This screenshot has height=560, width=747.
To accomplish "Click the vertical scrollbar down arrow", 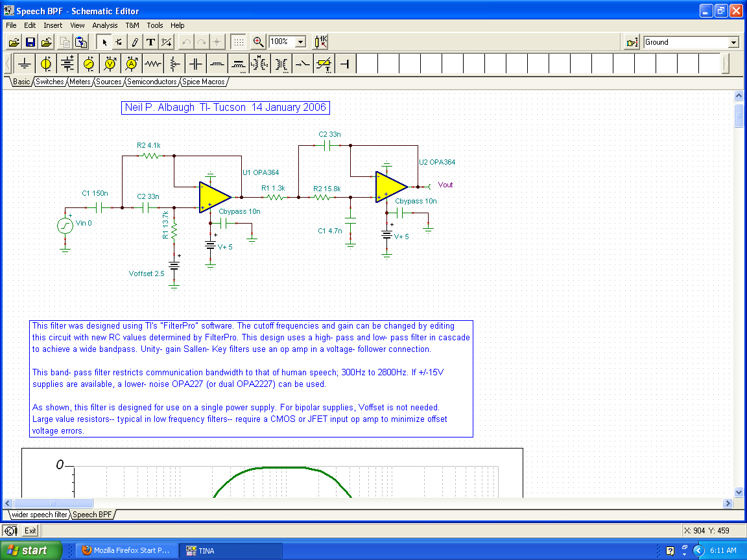I will tap(739, 492).
